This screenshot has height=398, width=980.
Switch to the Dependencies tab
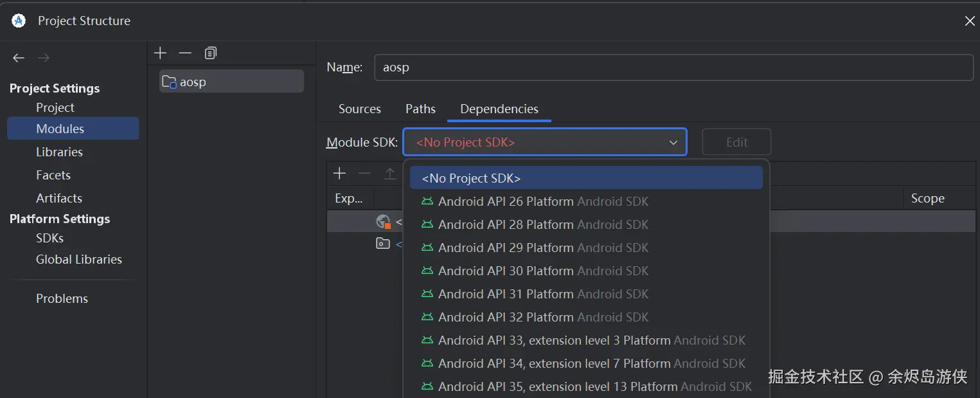click(x=499, y=109)
